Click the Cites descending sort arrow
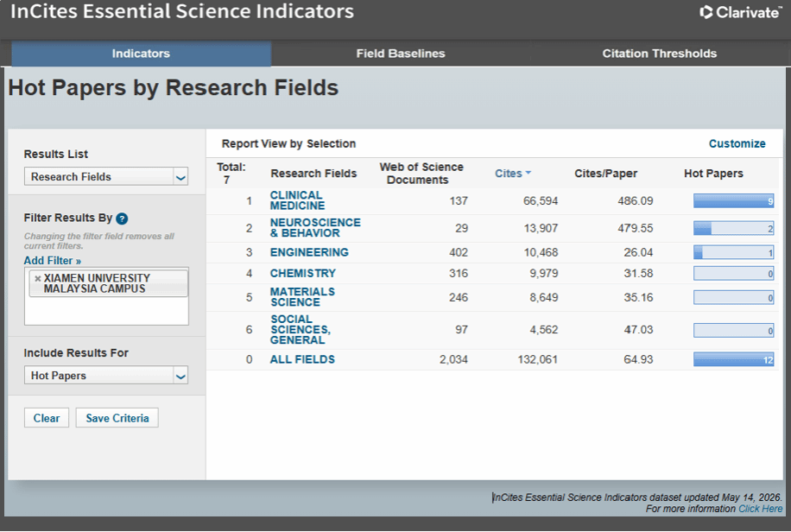 click(x=528, y=173)
